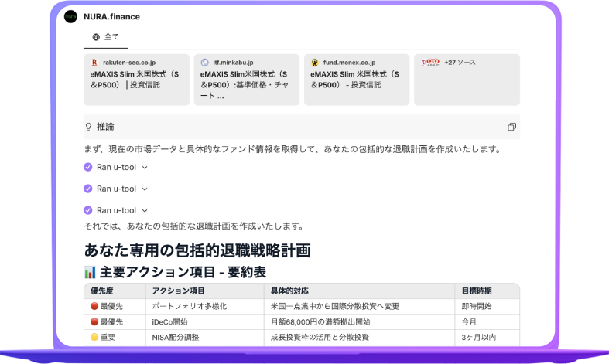
Task: Open the rakuten-sec.co.jp source card
Action: tap(136, 79)
